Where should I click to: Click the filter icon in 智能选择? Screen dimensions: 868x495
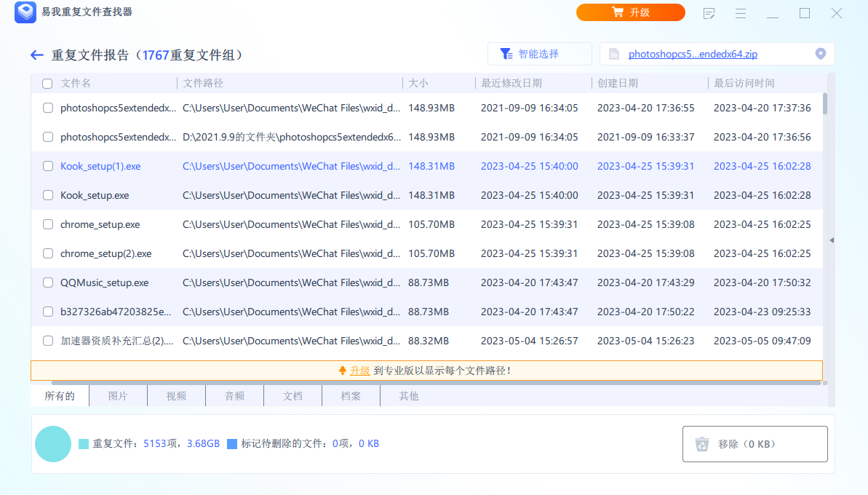[x=506, y=54]
